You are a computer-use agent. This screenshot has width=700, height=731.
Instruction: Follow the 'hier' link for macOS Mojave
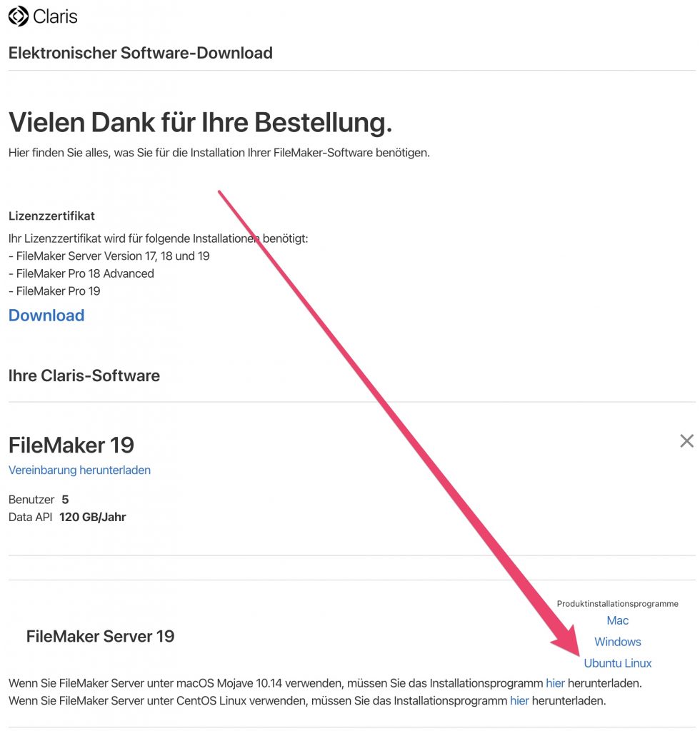pyautogui.click(x=555, y=683)
